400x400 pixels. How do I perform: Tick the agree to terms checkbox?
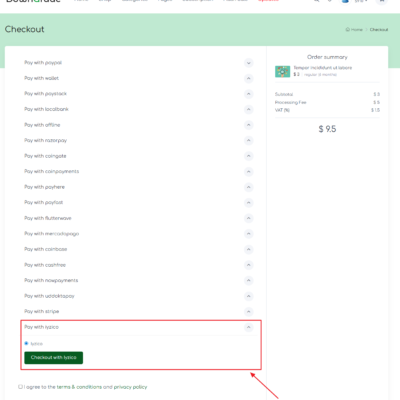(20, 387)
